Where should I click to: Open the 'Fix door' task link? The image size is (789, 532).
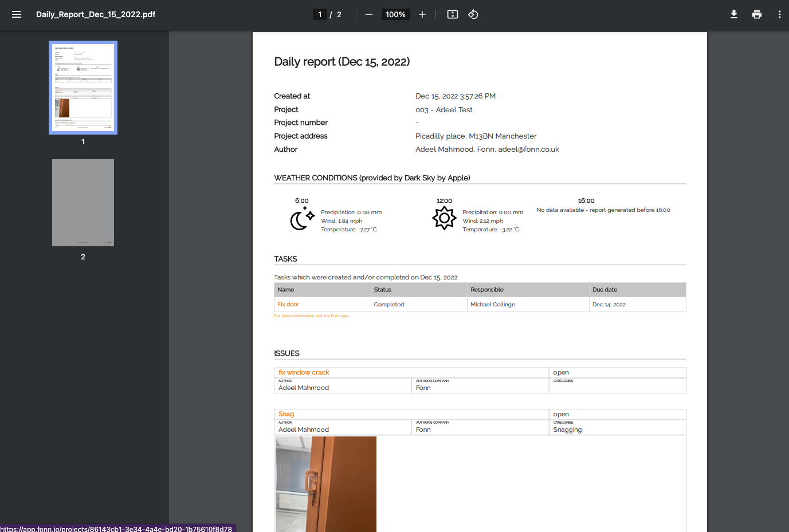pyautogui.click(x=288, y=305)
